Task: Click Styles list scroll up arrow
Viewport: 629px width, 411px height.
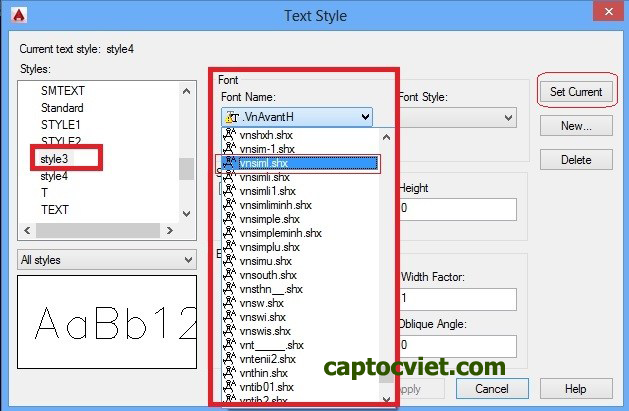Action: click(x=187, y=91)
